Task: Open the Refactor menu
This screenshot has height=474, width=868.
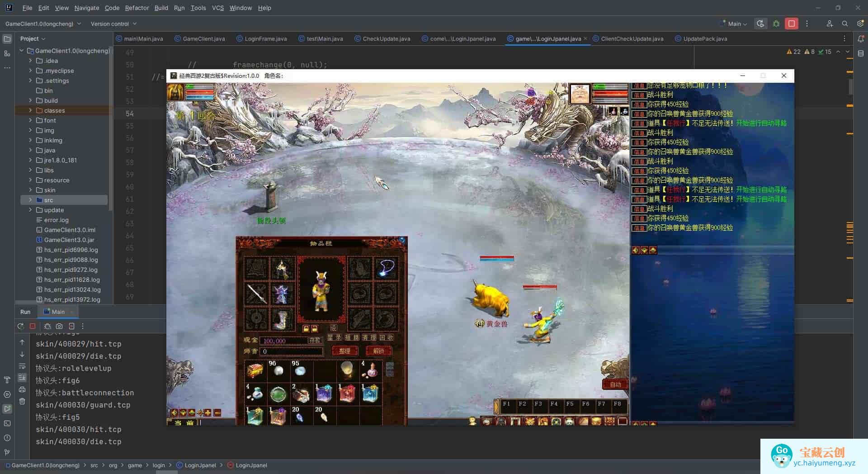Action: coord(137,8)
